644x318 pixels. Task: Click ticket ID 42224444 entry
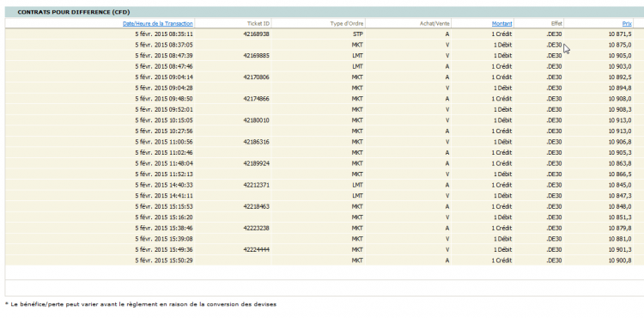click(x=256, y=250)
